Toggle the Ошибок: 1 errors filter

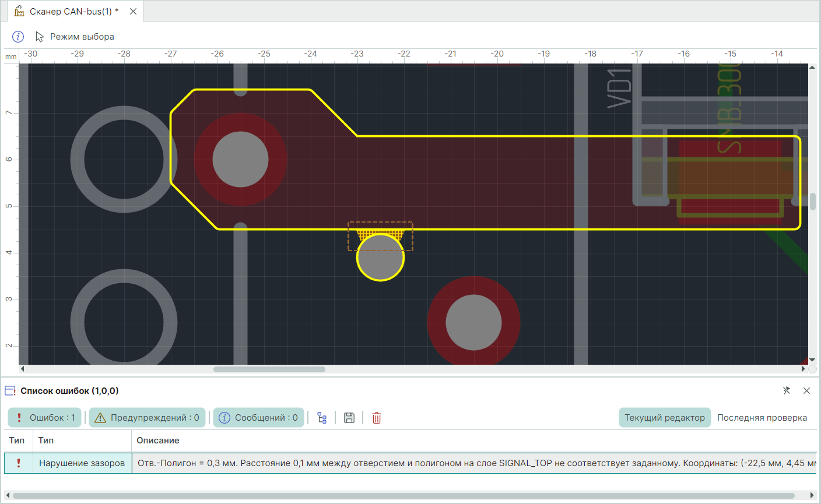coord(46,418)
